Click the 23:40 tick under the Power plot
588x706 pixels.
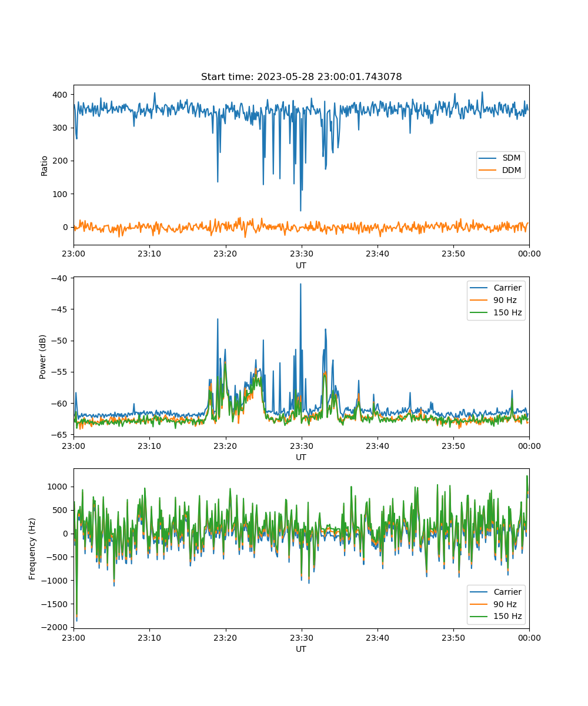pos(377,445)
